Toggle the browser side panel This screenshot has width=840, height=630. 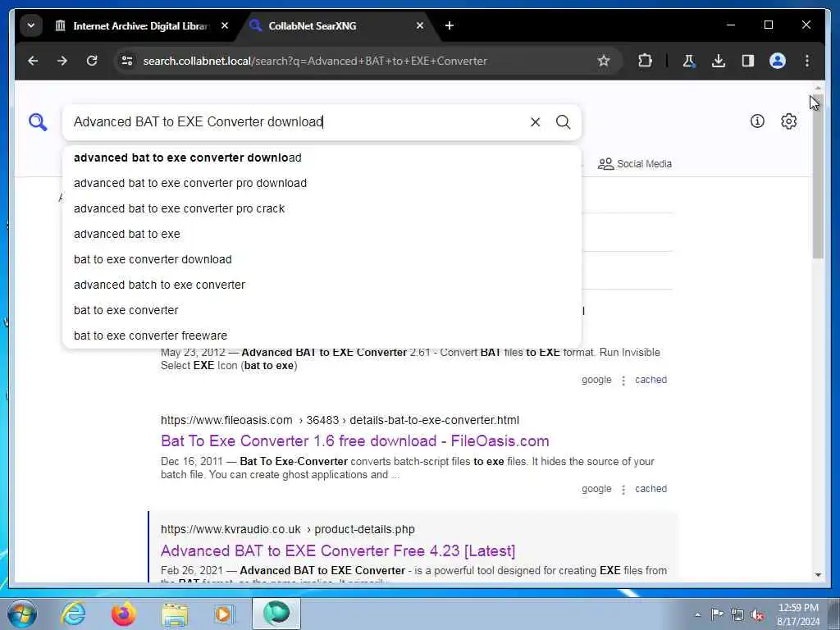point(748,61)
